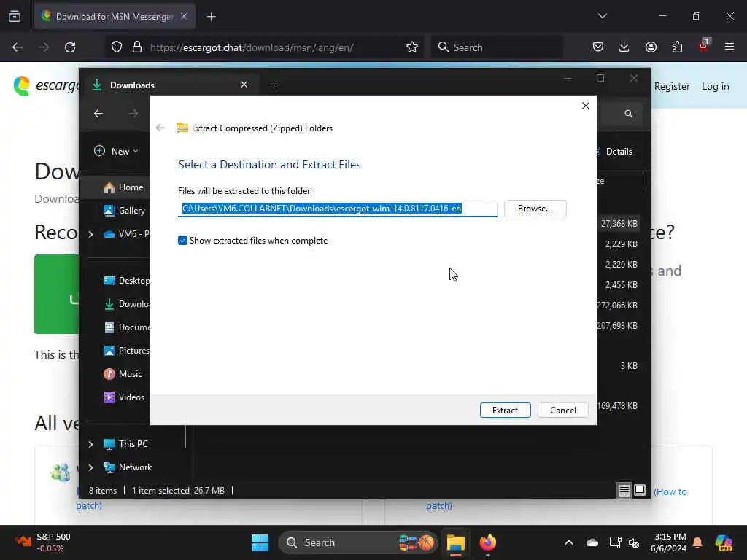747x560 pixels.
Task: Click the escargot.chat URL address bar
Action: click(x=252, y=47)
